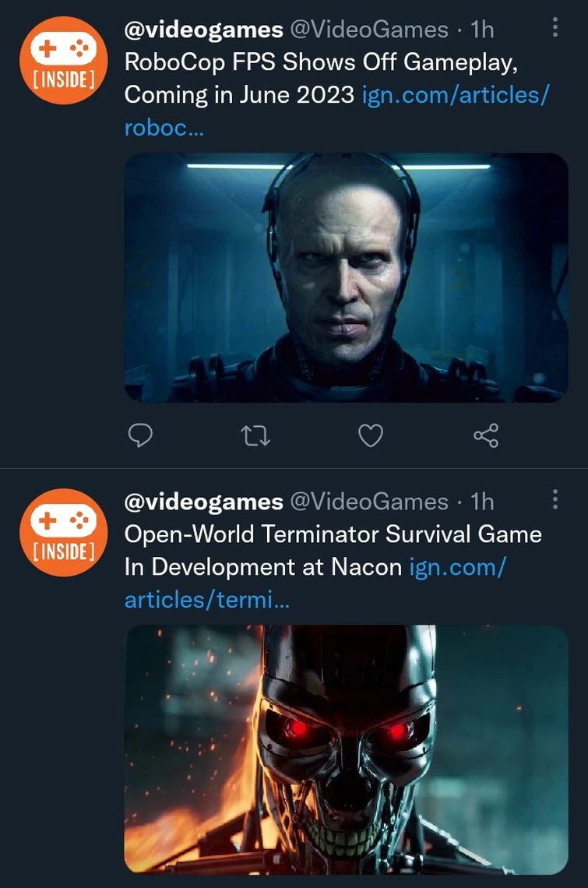Like the RoboCop FPS tweet
588x888 pixels.
(x=371, y=437)
